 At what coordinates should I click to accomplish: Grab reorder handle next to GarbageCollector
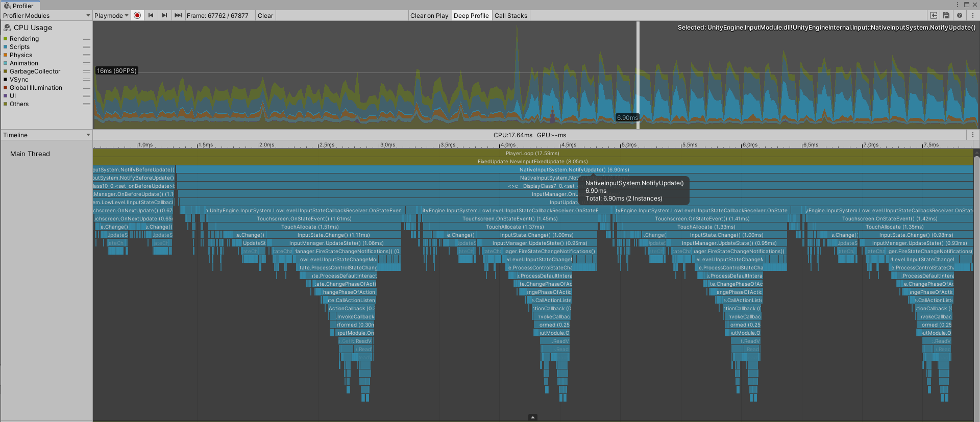pos(87,71)
